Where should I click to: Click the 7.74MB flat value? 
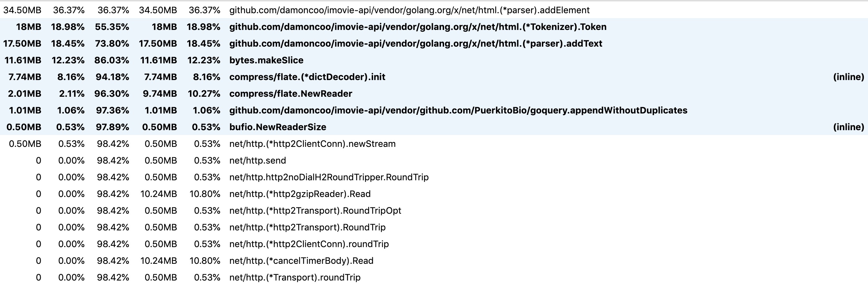[x=25, y=77]
